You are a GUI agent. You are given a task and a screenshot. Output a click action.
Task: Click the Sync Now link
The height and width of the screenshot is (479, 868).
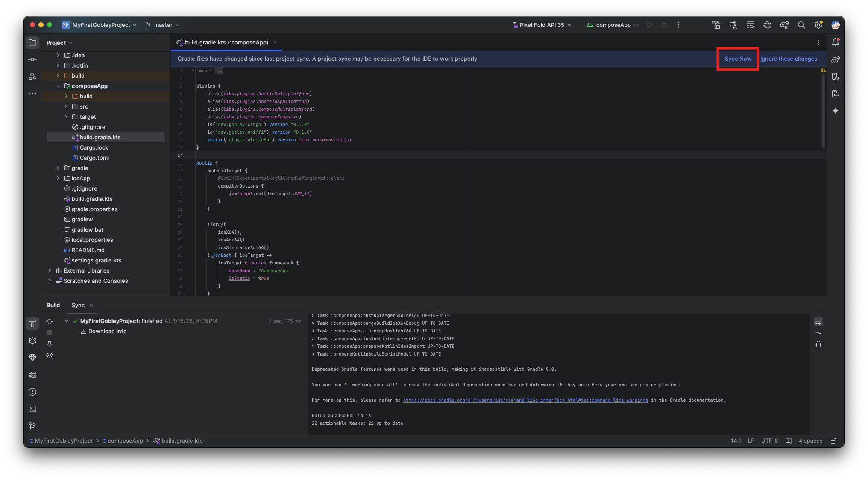point(738,59)
